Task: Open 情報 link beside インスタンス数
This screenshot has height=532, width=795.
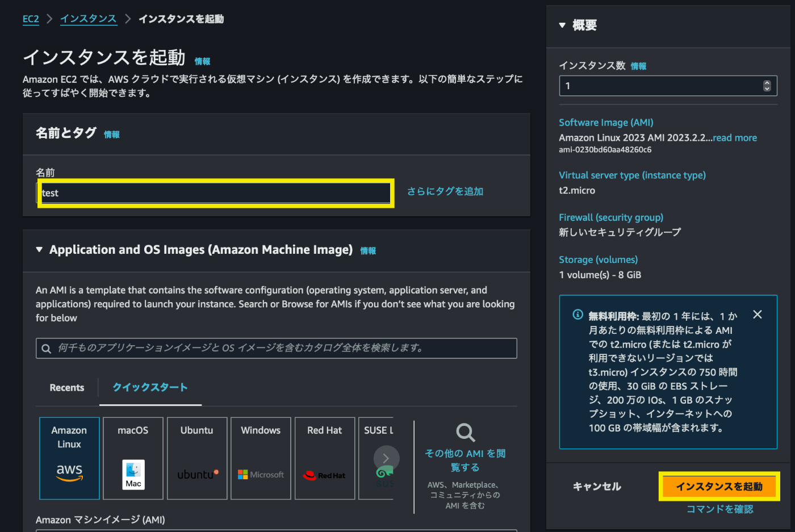Action: (638, 66)
